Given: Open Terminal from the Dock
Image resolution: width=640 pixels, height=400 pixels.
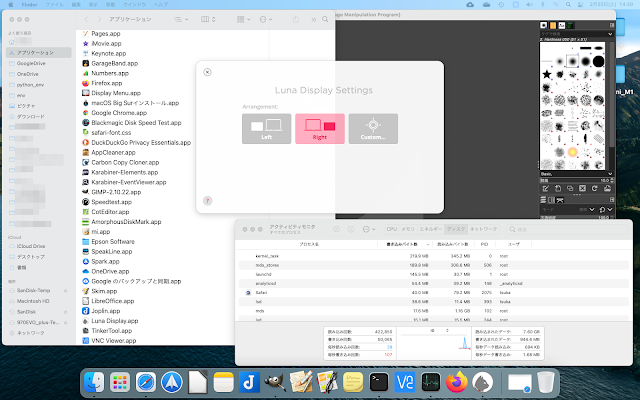Looking at the screenshot, I should pyautogui.click(x=379, y=382).
